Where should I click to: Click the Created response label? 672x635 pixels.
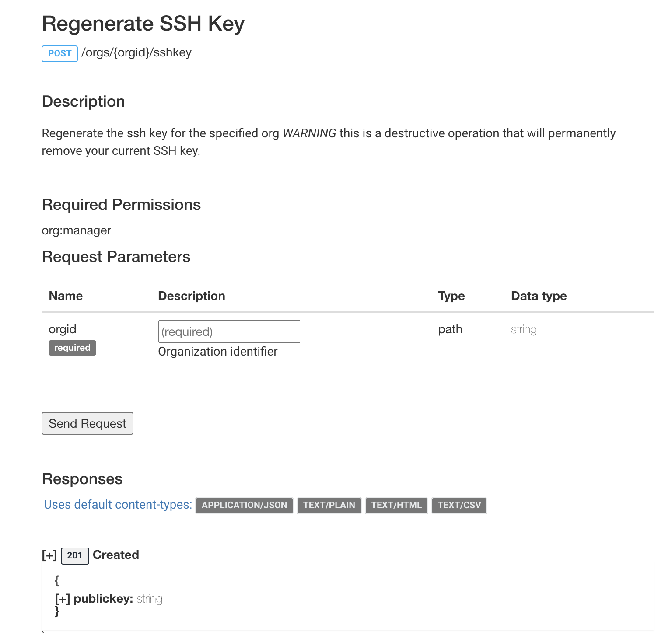tap(116, 555)
